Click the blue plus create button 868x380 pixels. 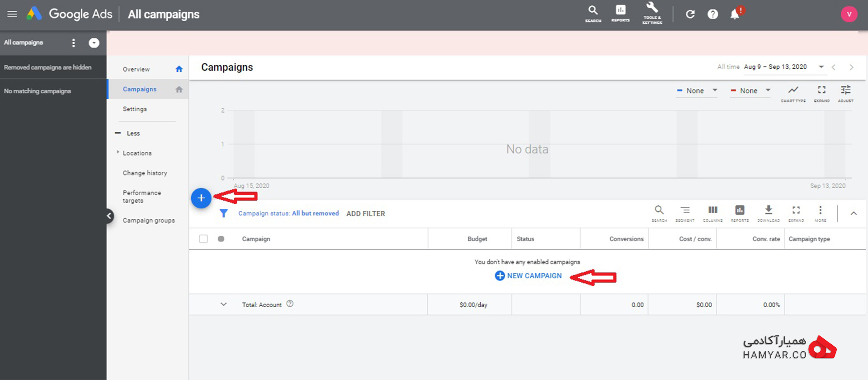coord(201,198)
